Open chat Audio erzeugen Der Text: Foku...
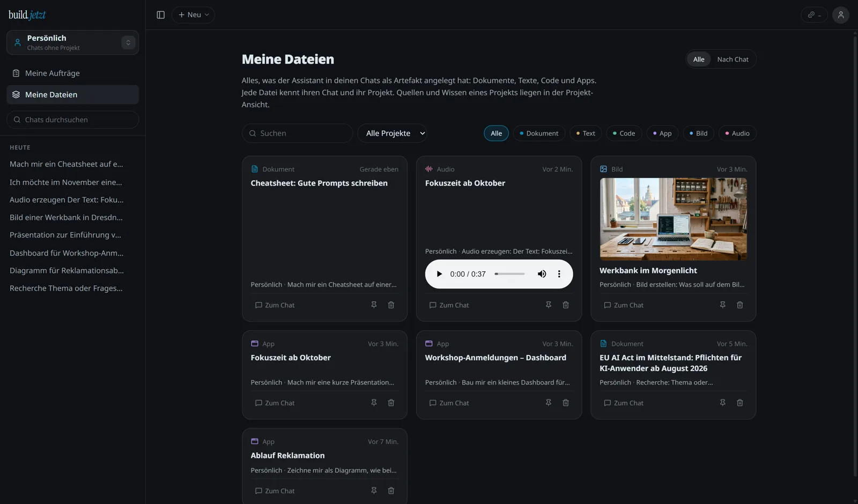Image resolution: width=858 pixels, height=504 pixels. click(66, 200)
